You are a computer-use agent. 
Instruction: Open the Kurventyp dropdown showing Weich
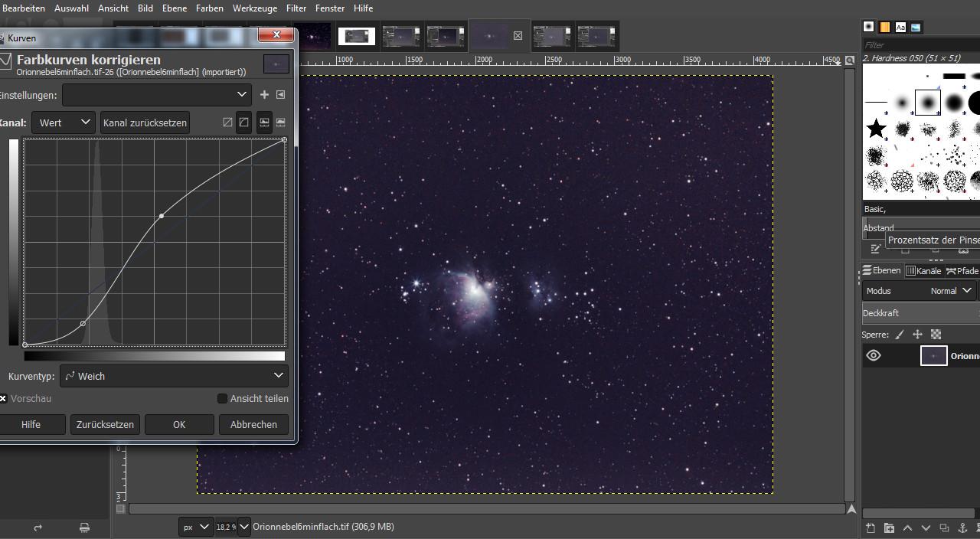click(174, 376)
